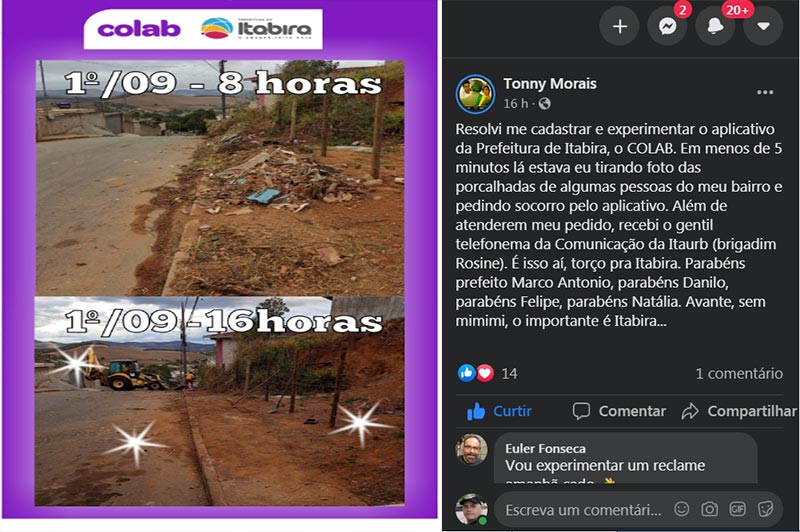Open post options three-dot menu
The image size is (800, 532).
765,92
